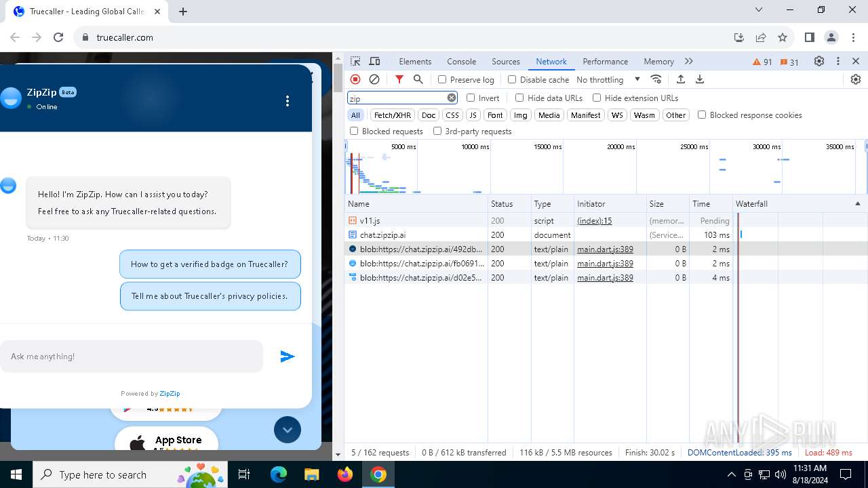Toggle device toolbar icon in DevTools

tap(374, 61)
